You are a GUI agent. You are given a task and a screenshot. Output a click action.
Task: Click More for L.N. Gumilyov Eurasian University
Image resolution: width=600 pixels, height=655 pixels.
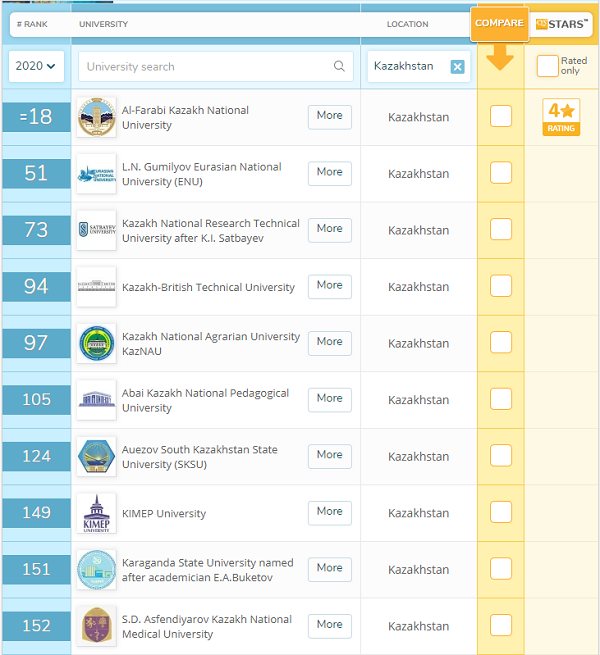pos(330,173)
